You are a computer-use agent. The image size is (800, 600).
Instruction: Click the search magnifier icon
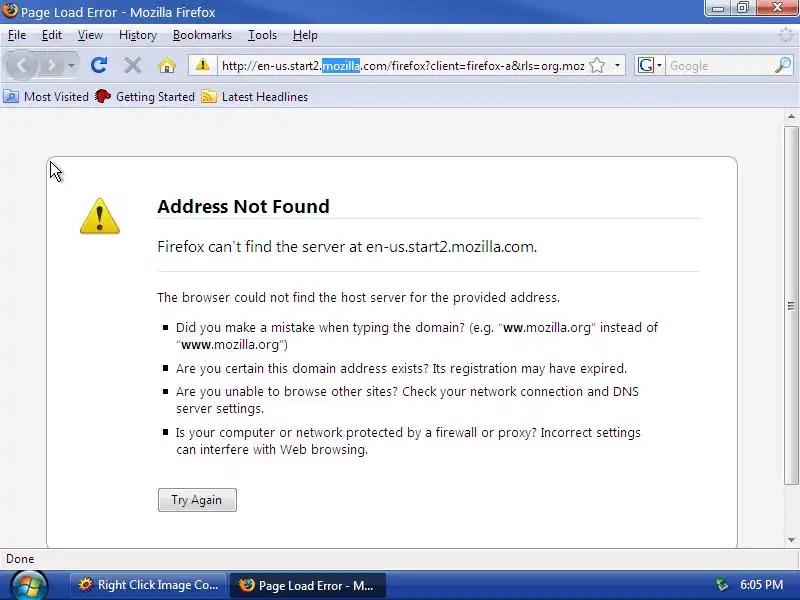click(x=783, y=65)
